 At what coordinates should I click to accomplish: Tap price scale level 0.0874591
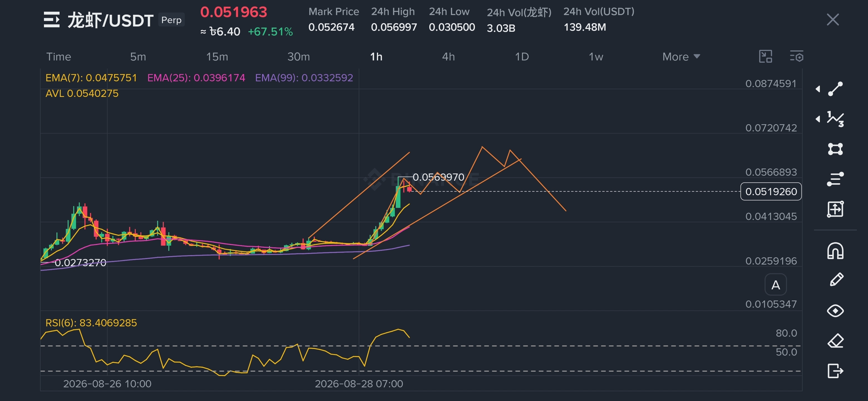(x=771, y=83)
